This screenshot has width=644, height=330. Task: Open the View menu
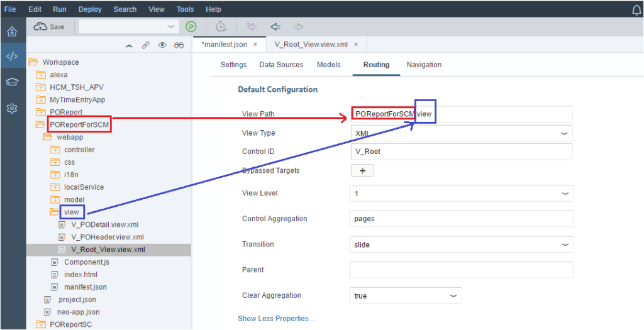click(157, 9)
